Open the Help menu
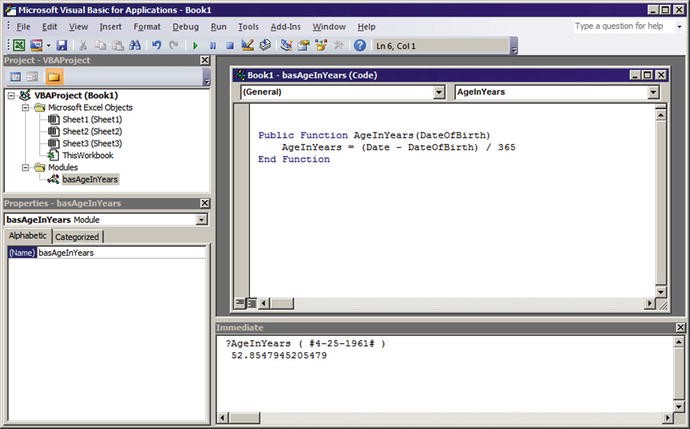 366,27
